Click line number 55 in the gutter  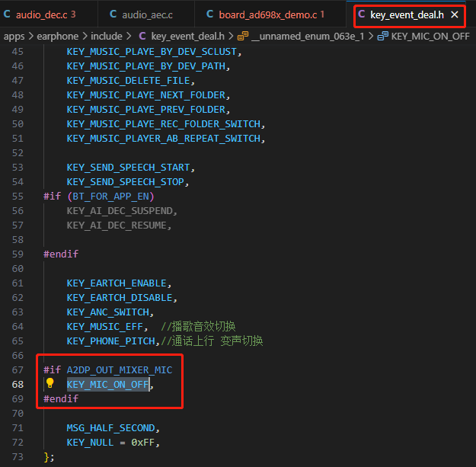coord(18,197)
